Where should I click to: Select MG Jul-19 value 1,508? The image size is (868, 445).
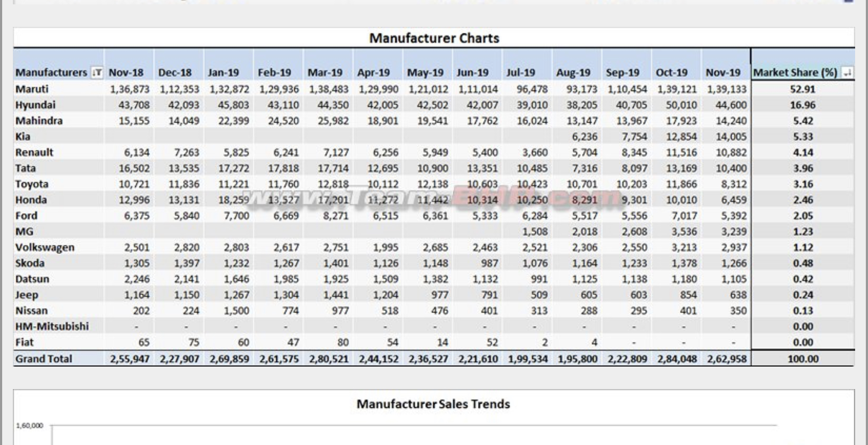535,231
